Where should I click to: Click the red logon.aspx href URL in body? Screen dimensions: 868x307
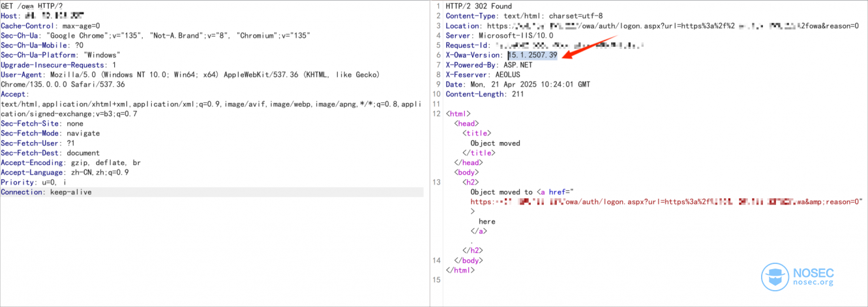(x=666, y=202)
